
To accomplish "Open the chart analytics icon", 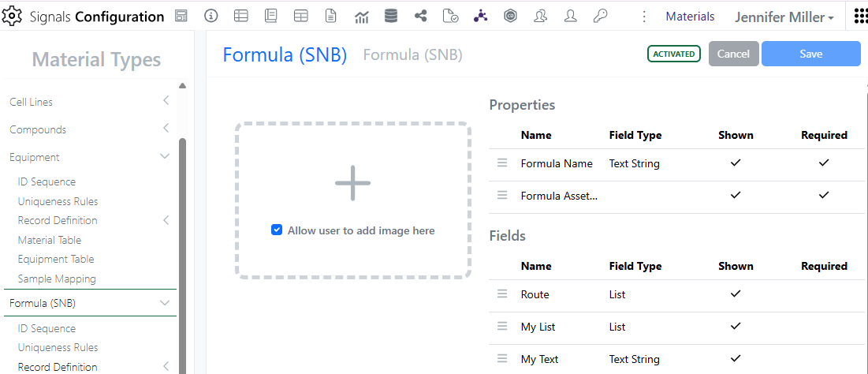I will (362, 17).
